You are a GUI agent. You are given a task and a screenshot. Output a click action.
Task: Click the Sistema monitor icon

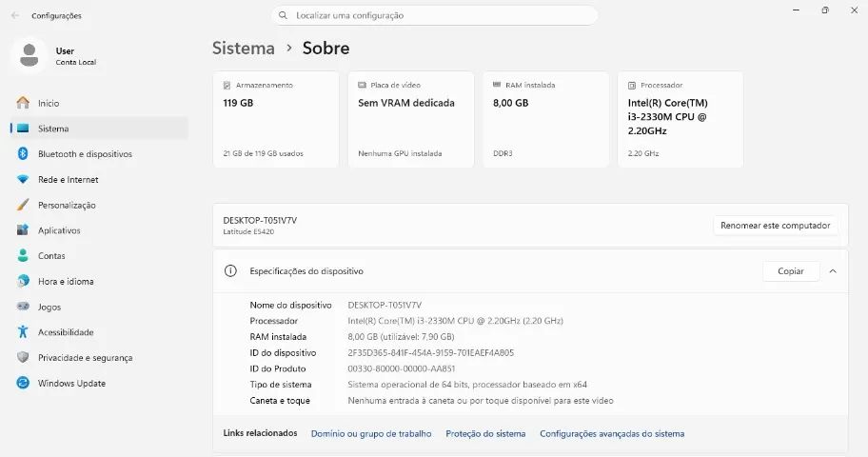tap(23, 128)
